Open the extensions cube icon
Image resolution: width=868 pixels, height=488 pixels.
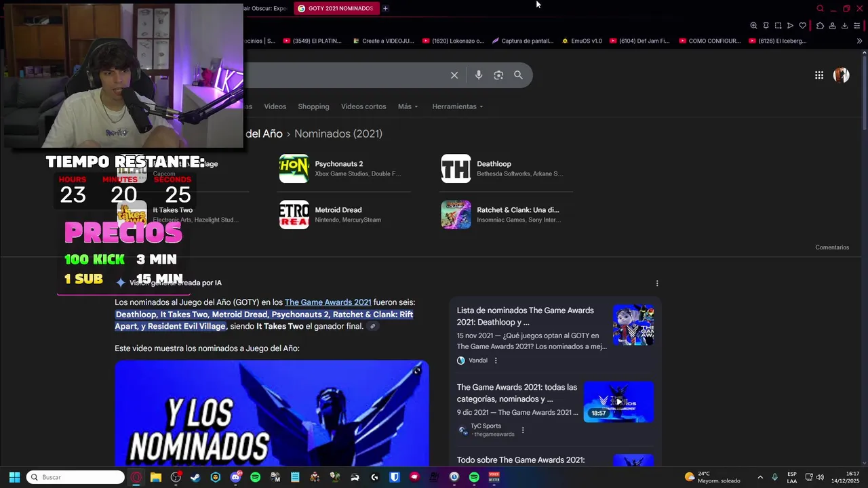click(820, 26)
